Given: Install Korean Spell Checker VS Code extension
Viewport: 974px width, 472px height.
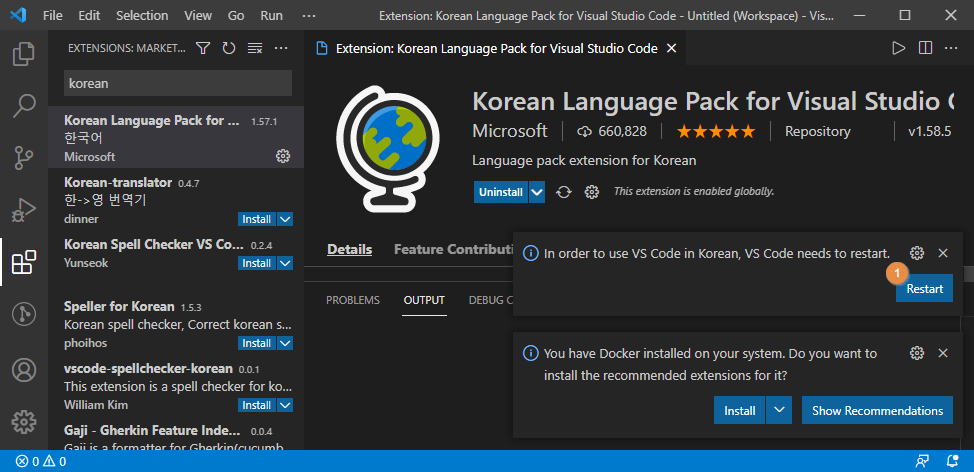Looking at the screenshot, I should [x=257, y=263].
